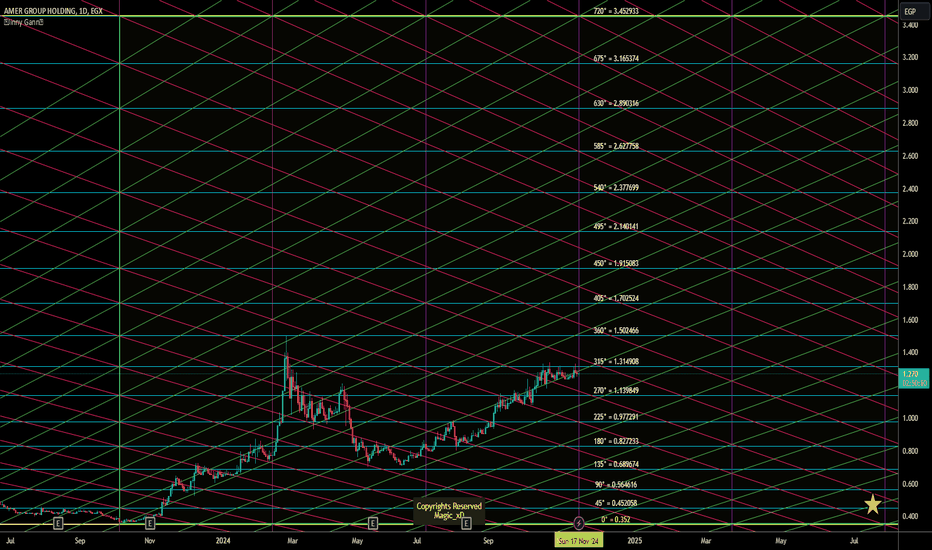Select the 225° = 0.977291 level label
This screenshot has width=932, height=550.
[x=616, y=417]
